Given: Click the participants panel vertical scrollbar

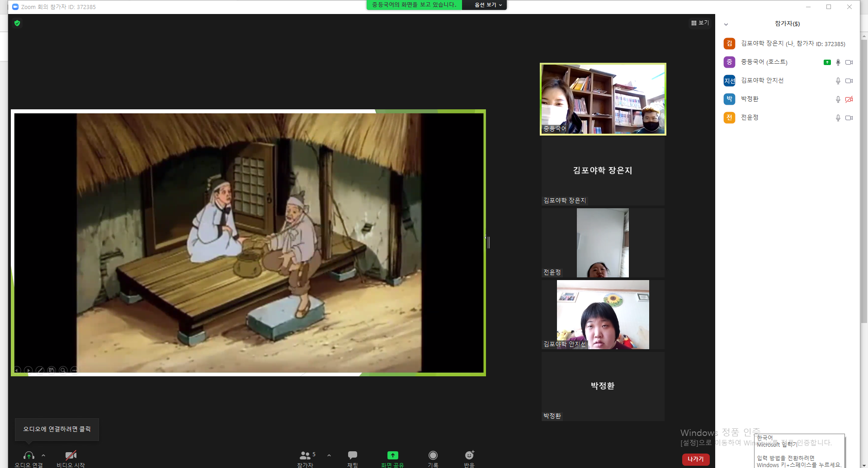Looking at the screenshot, I should (864, 181).
